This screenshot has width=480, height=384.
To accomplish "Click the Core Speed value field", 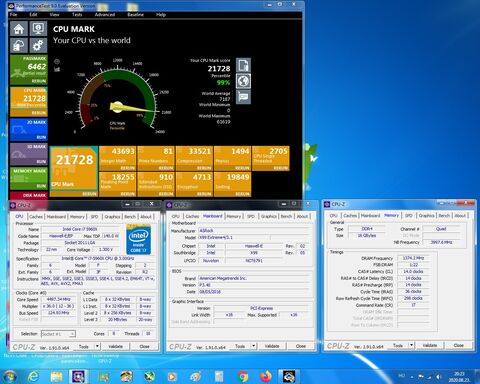I will [58, 299].
